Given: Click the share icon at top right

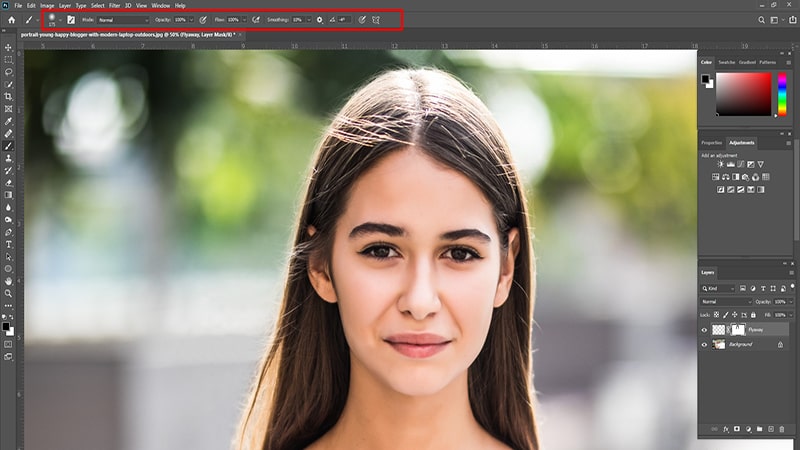Looking at the screenshot, I should point(793,20).
